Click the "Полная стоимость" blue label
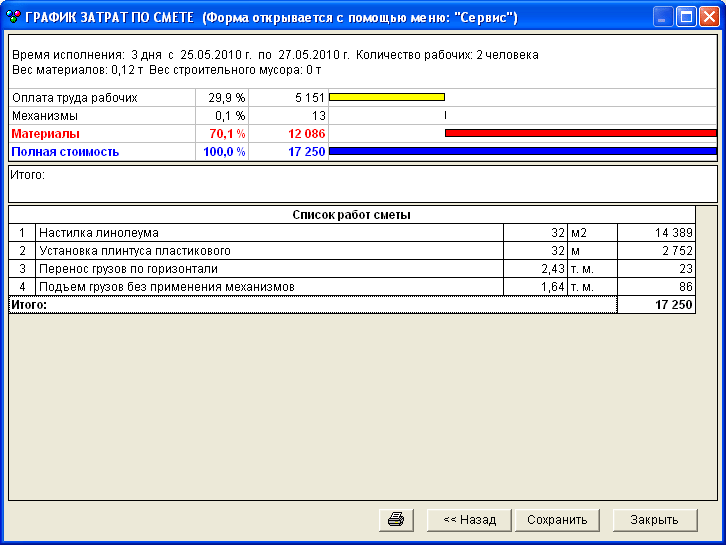The width and height of the screenshot is (726, 545). tap(65, 152)
